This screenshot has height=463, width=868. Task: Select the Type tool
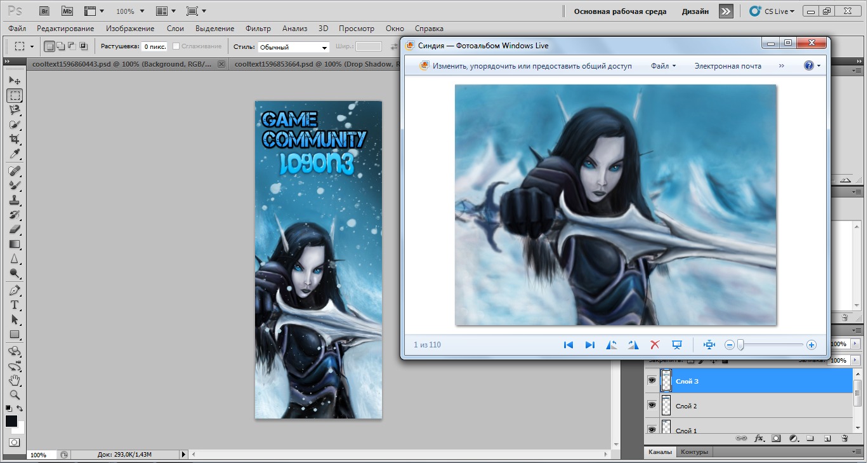(15, 305)
